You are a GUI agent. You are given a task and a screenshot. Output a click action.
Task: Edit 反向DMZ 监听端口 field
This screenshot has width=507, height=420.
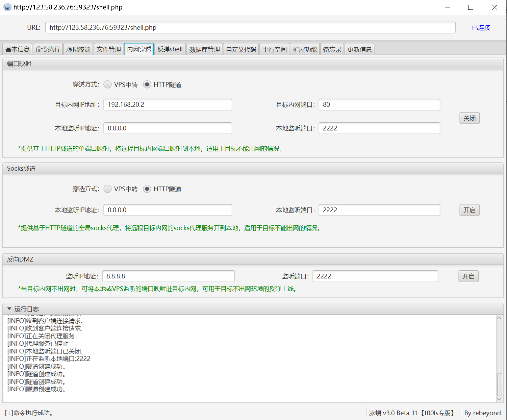click(375, 276)
